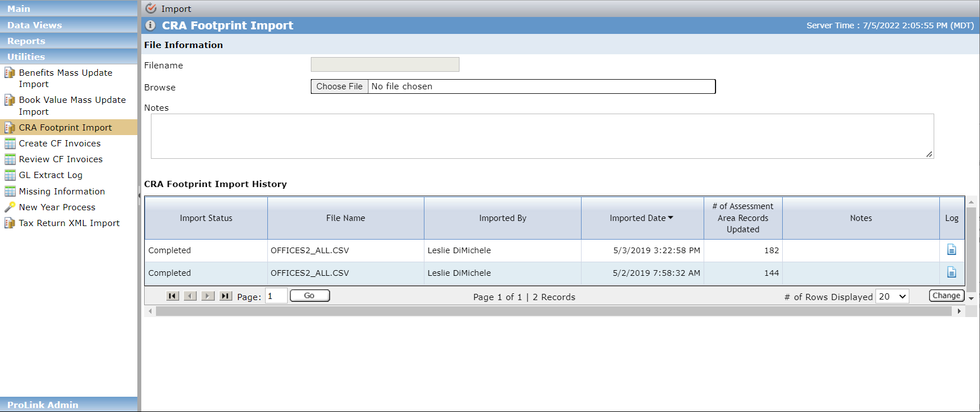Click the Benefits Mass Update Import icon
This screenshot has height=412, width=980.
point(10,73)
